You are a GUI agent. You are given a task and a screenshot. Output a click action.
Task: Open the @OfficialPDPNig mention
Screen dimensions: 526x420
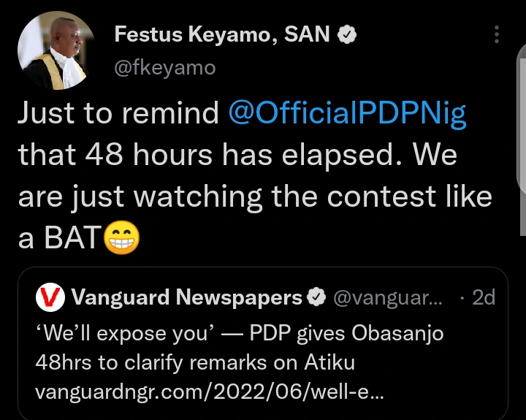[x=347, y=114]
